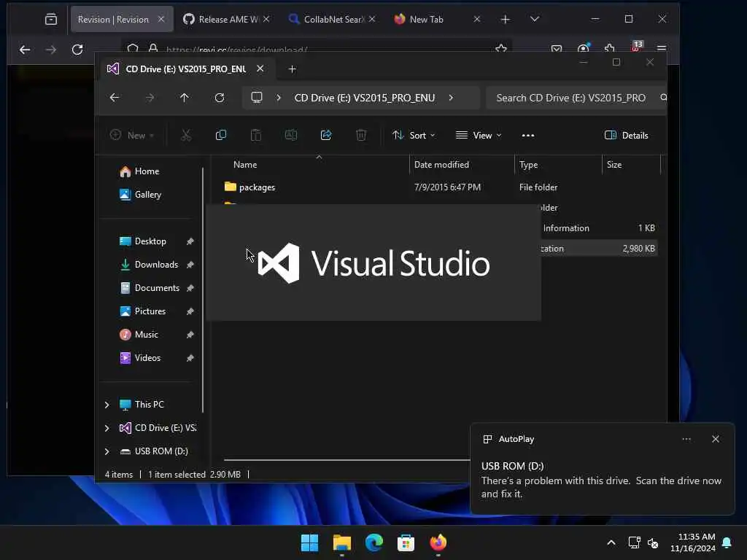The height and width of the screenshot is (560, 747).
Task: Open the Firefox extensions puzzle icon
Action: coord(609,48)
